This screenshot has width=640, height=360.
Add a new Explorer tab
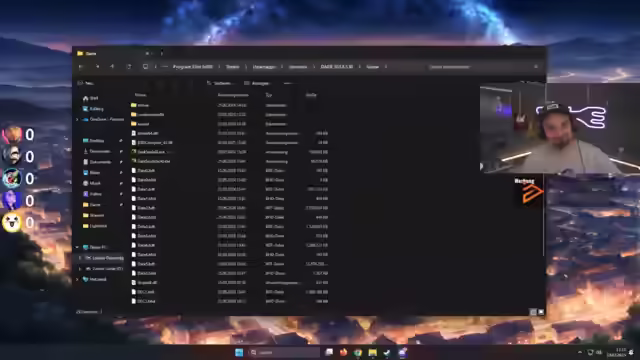pyautogui.click(x=162, y=53)
